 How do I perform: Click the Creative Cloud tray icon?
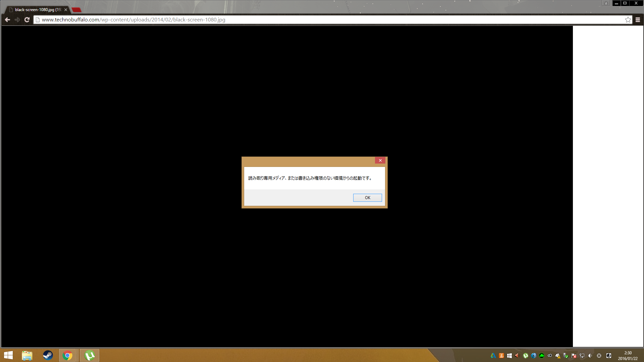550,356
